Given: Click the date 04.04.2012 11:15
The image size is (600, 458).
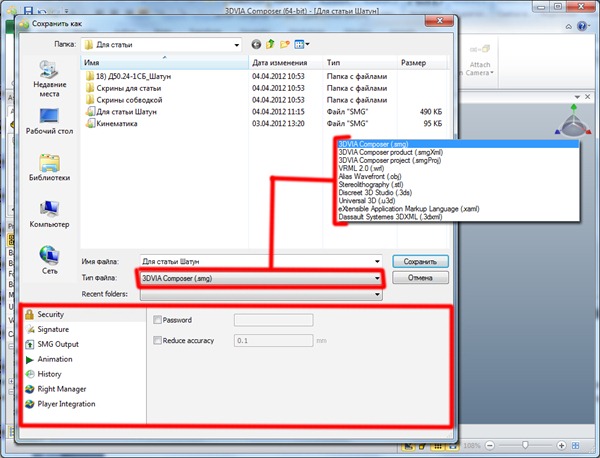Looking at the screenshot, I should [x=278, y=112].
